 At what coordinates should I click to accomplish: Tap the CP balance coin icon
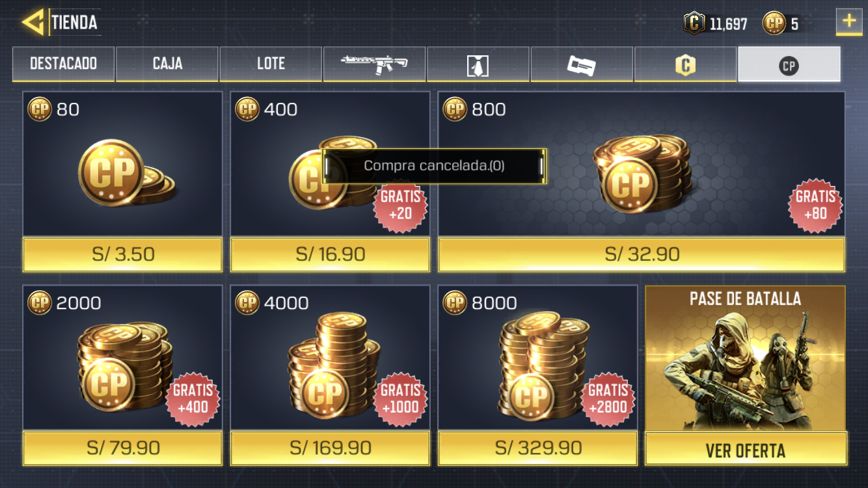coord(774,23)
